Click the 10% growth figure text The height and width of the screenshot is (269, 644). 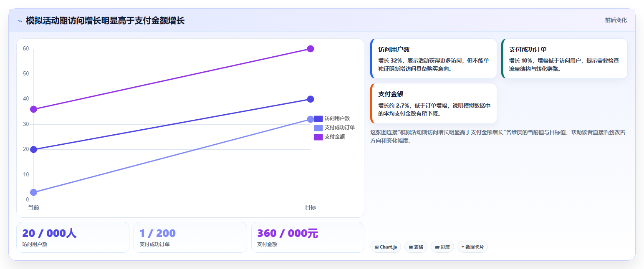click(527, 60)
